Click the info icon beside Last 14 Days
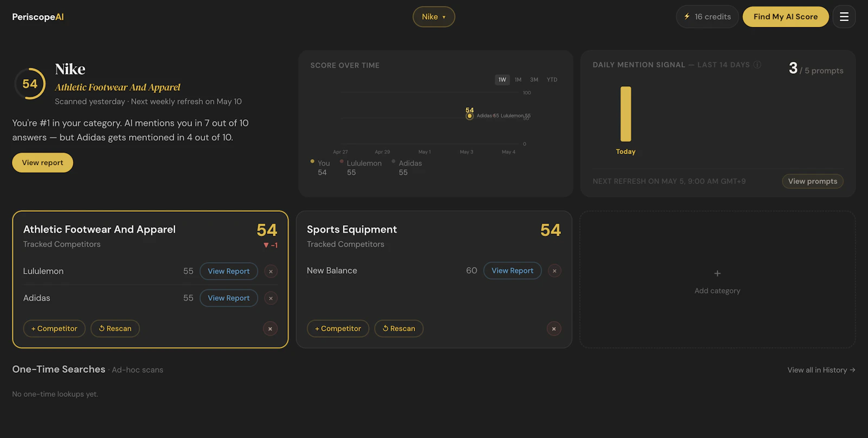Image resolution: width=868 pixels, height=438 pixels. pos(757,65)
